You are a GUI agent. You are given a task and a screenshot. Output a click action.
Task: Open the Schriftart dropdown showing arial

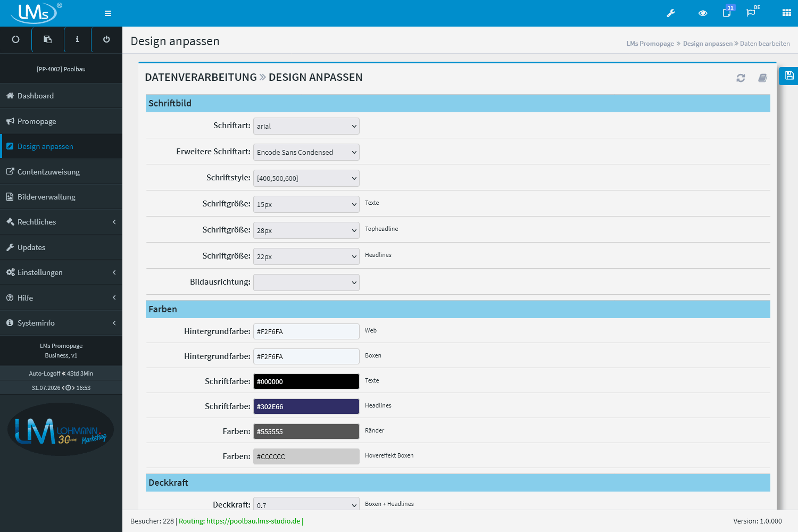pos(306,126)
